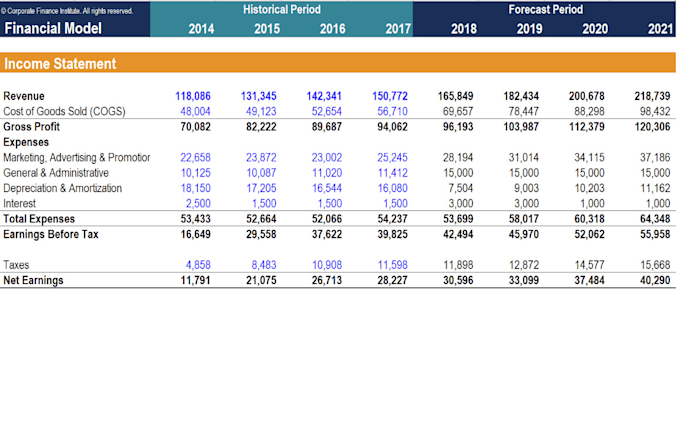Click taxes value 15,668
The height and width of the screenshot is (422, 680).
click(x=655, y=265)
